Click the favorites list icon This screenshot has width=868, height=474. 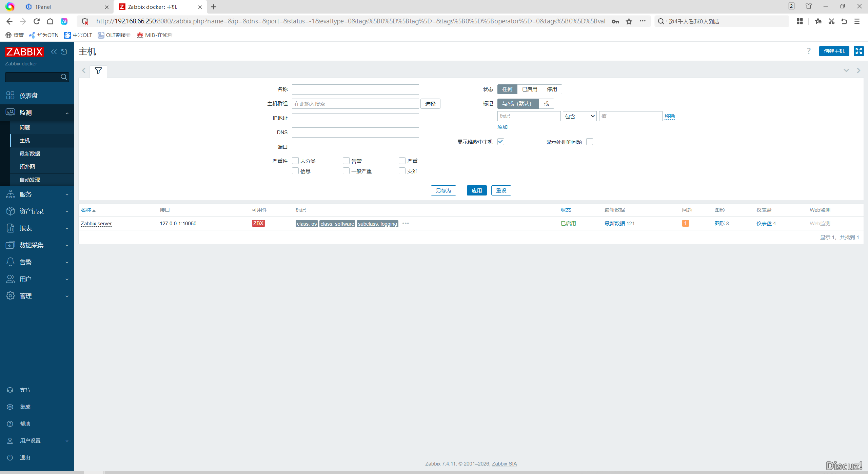818,21
